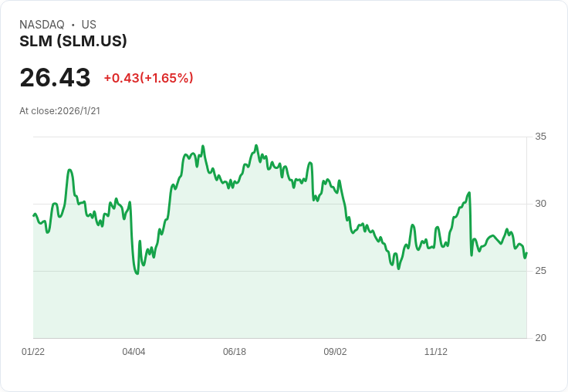The image size is (568, 392).
Task: Click the 35 y-axis label
Action: pos(541,137)
